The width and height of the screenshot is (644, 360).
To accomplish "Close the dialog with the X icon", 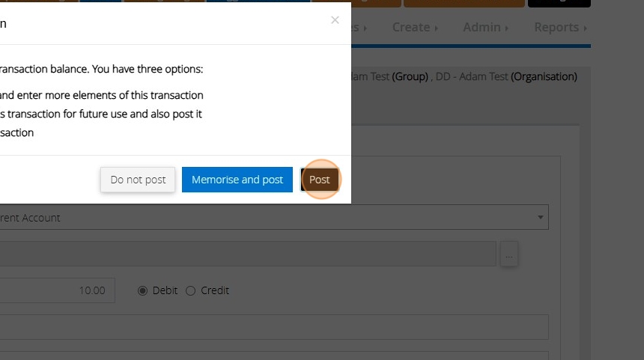I will pos(335,20).
